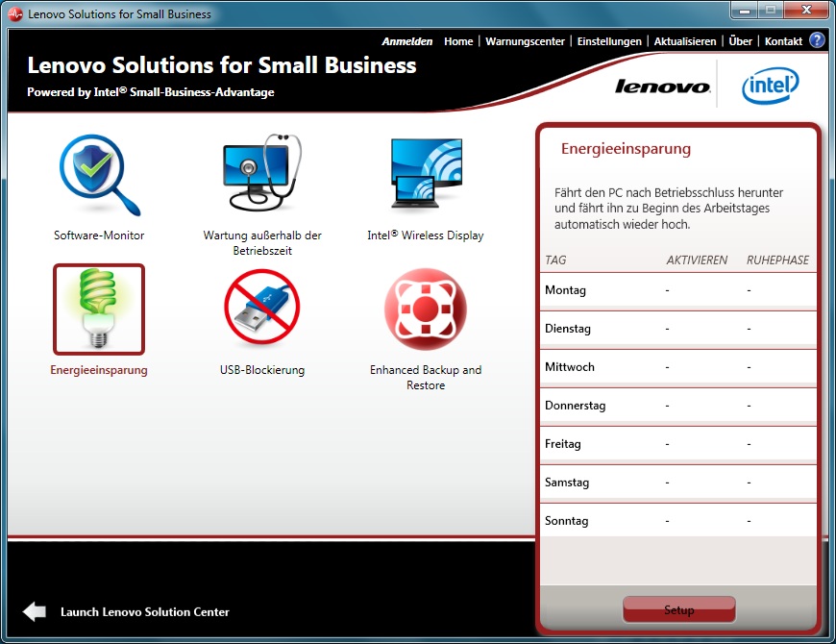Click the RUHEPHASE column header

[777, 260]
